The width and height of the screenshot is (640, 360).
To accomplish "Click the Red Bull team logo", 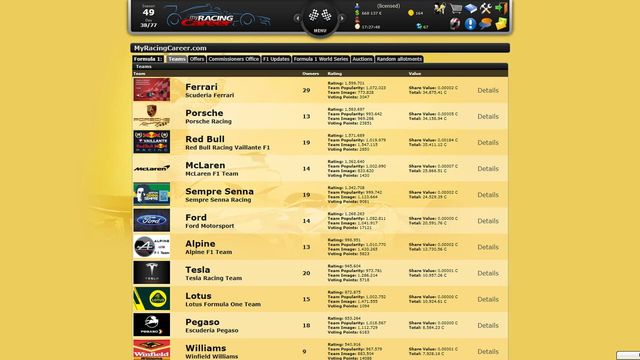I will [x=151, y=142].
